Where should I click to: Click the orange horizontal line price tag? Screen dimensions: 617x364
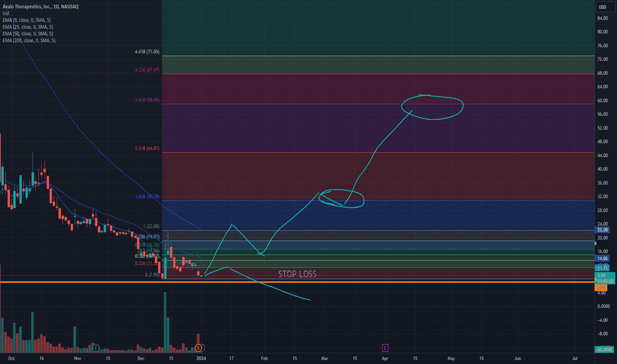[x=601, y=288]
